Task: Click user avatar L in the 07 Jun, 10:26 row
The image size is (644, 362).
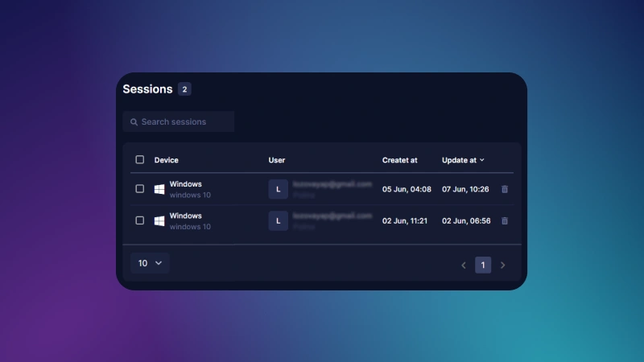Action: pyautogui.click(x=278, y=189)
